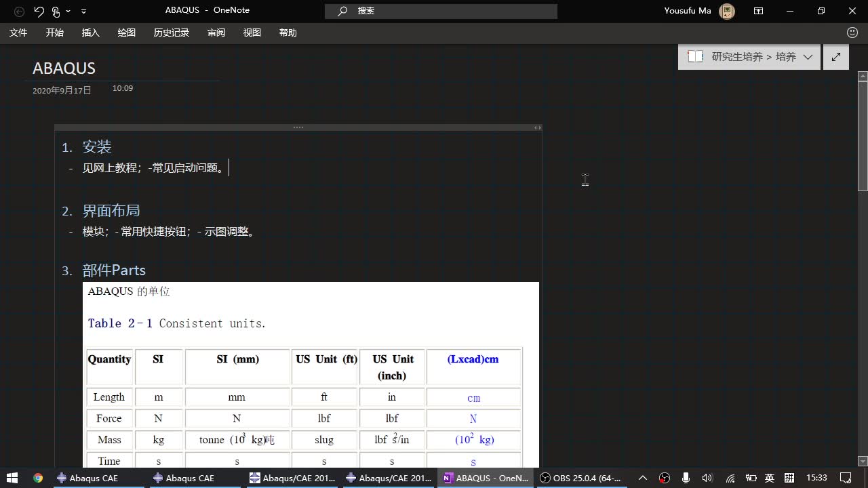The width and height of the screenshot is (868, 488).
Task: Toggle input language 英 indicator
Action: [x=770, y=478]
